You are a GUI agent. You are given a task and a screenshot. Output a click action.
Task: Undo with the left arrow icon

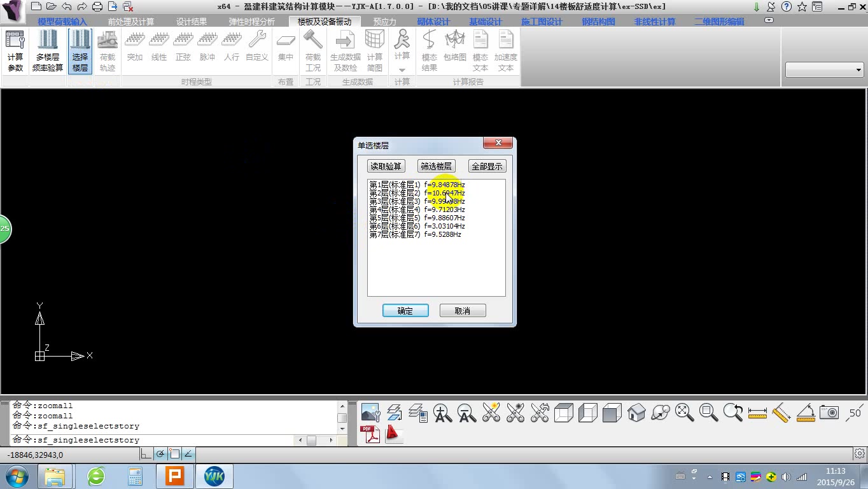67,6
